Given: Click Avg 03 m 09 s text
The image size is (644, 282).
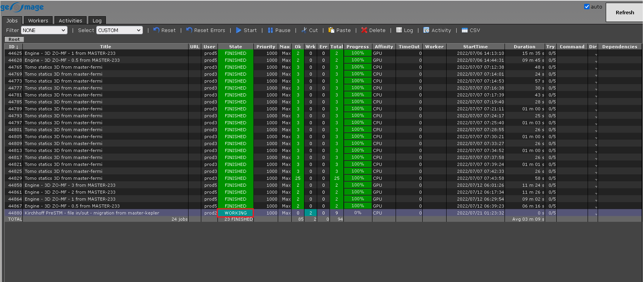Looking at the screenshot, I should 528,219.
